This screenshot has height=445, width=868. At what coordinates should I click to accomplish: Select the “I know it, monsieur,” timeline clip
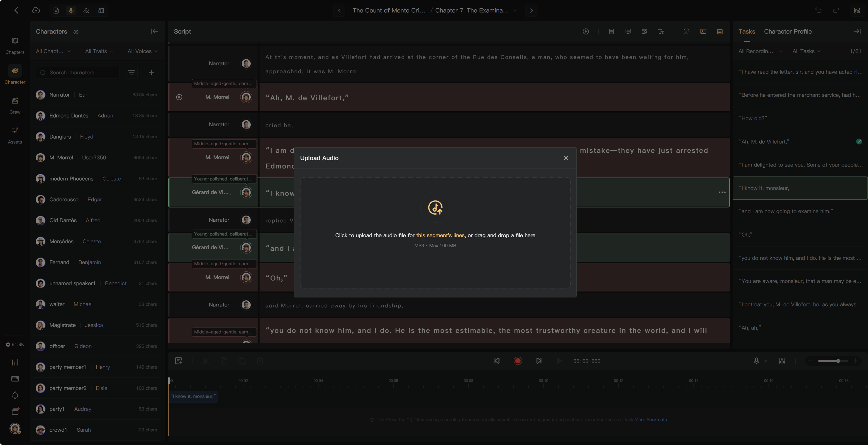(193, 396)
